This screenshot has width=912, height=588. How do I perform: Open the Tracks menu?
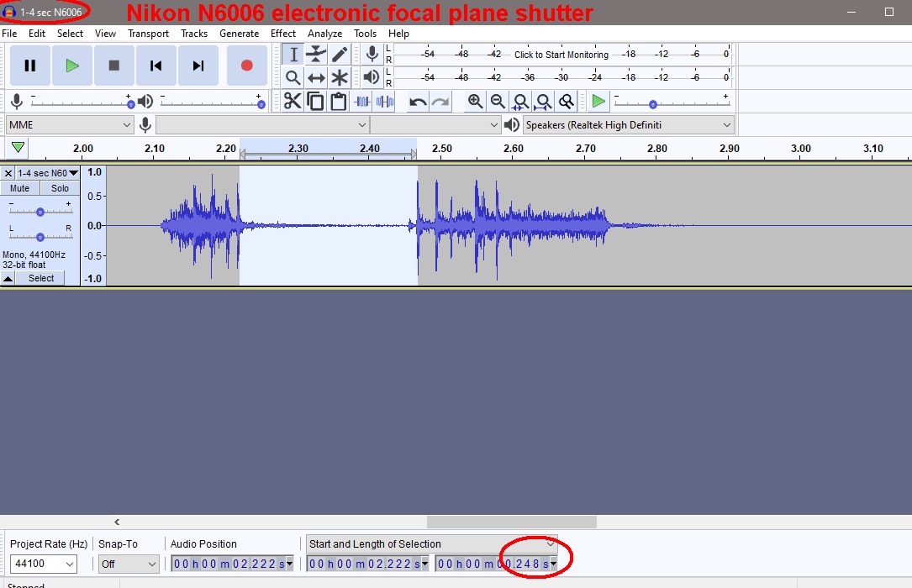pos(194,34)
